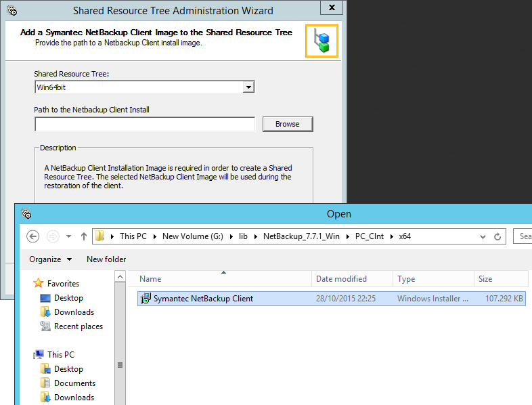
Task: Select This PC in the navigation pane
Action: click(61, 354)
